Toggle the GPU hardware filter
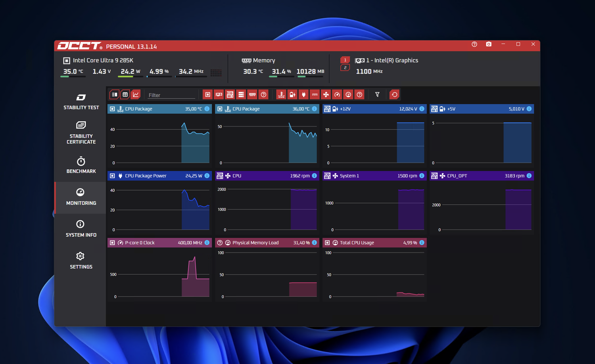This screenshot has height=364, width=595. [x=219, y=94]
